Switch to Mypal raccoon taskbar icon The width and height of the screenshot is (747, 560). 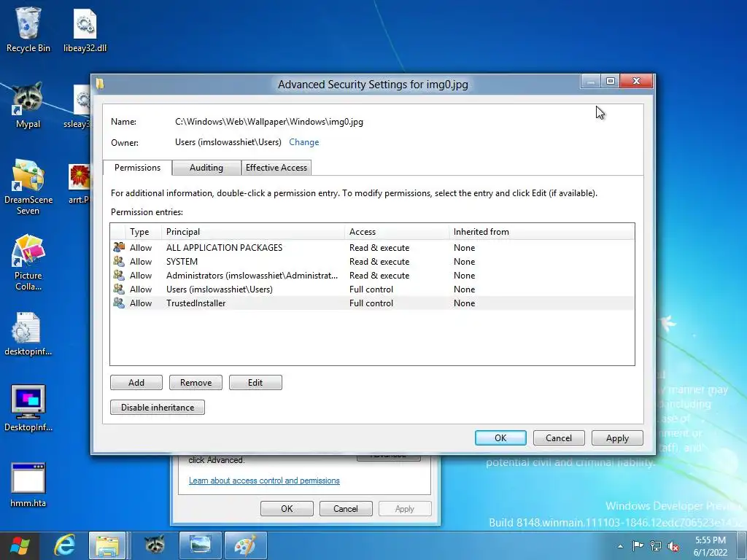point(155,545)
